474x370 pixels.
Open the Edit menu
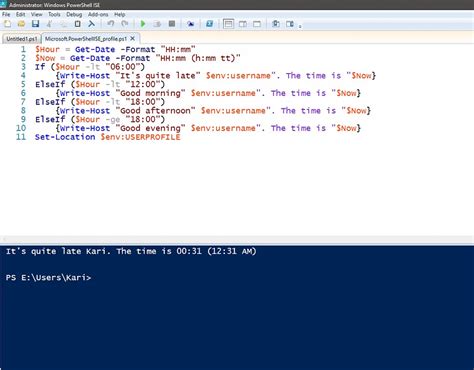21,14
